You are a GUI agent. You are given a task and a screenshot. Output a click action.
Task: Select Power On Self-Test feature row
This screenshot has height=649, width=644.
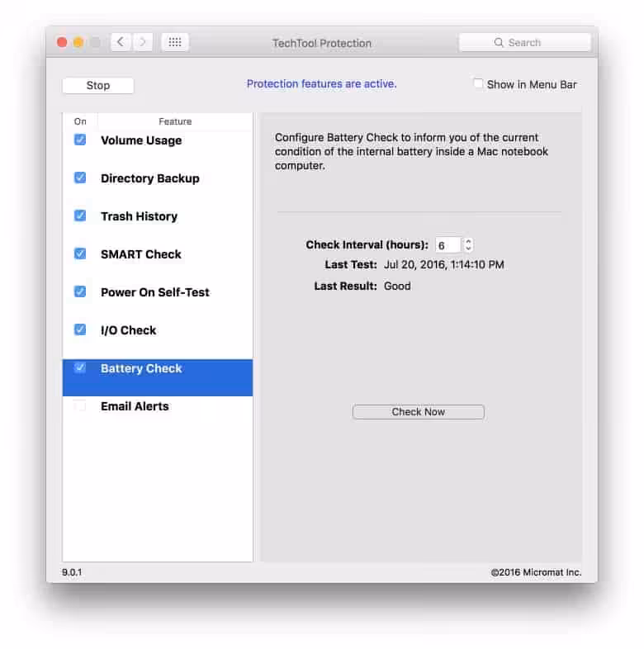coord(158,302)
